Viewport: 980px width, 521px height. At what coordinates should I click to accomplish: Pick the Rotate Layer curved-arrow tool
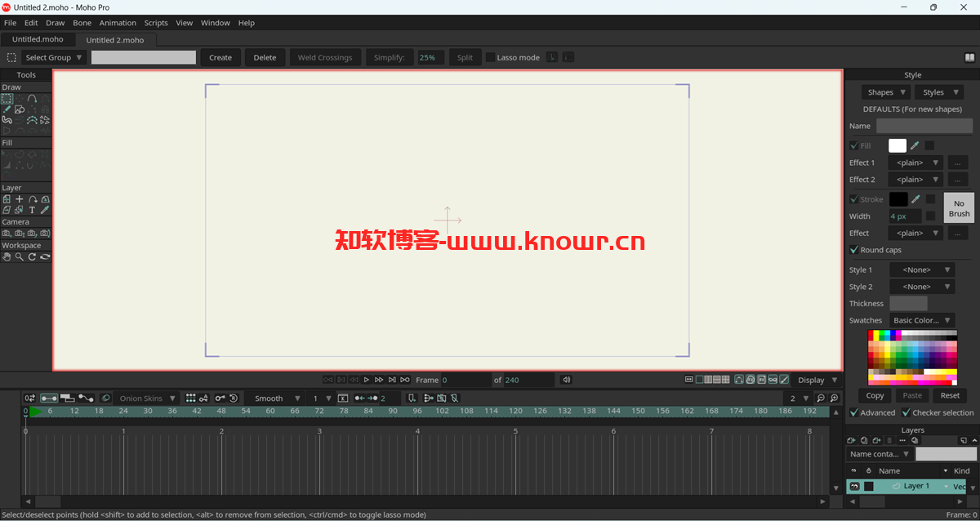point(32,198)
